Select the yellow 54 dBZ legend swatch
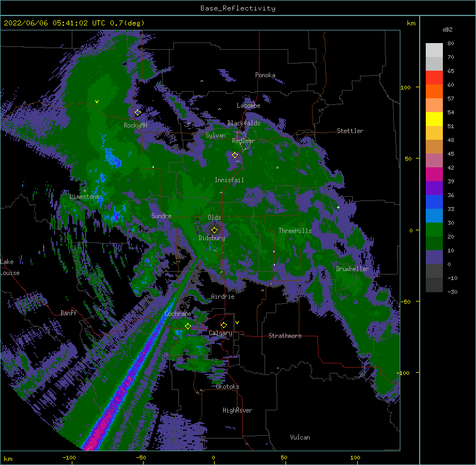Screen dimensions: 476x465 tap(434, 119)
